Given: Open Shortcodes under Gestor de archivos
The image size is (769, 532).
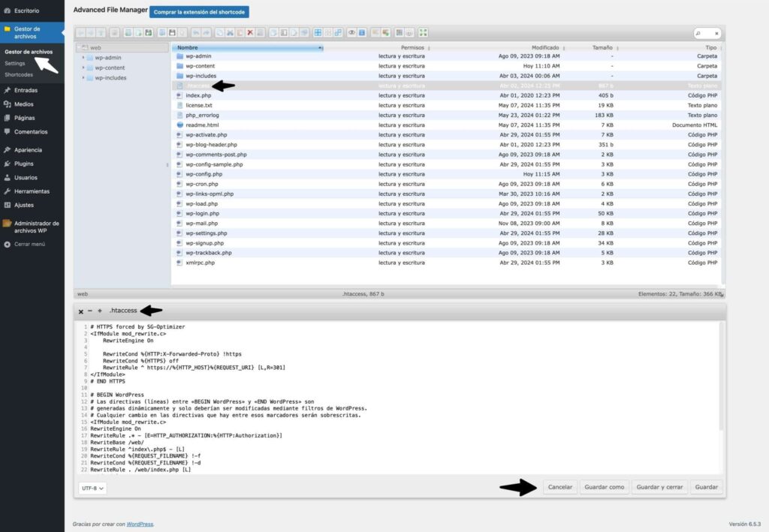Looking at the screenshot, I should pos(19,74).
